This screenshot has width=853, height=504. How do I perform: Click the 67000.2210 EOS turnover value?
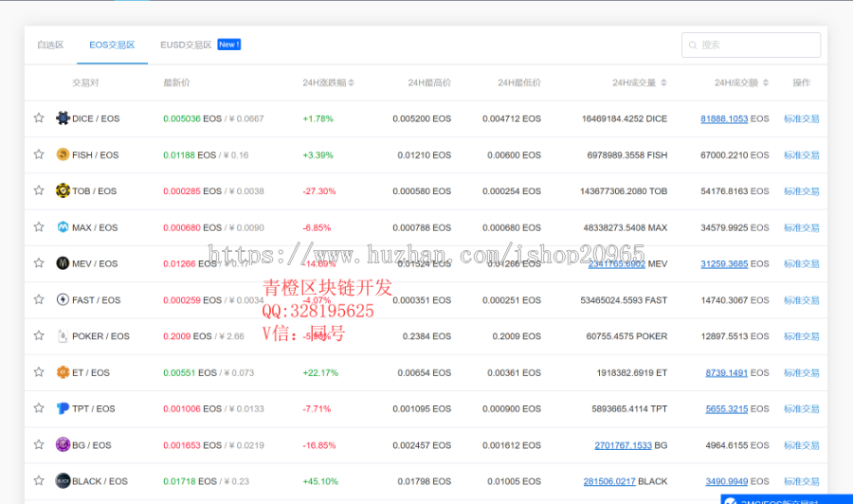pos(735,155)
